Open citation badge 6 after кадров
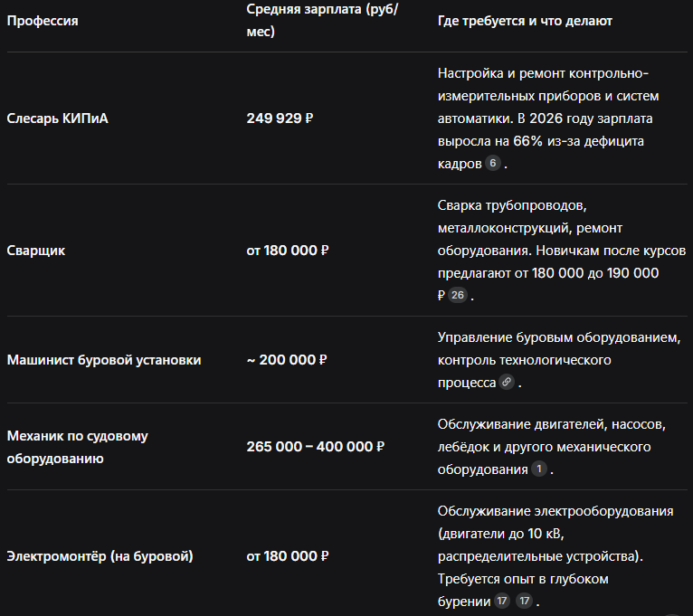The height and width of the screenshot is (616, 693). click(493, 163)
